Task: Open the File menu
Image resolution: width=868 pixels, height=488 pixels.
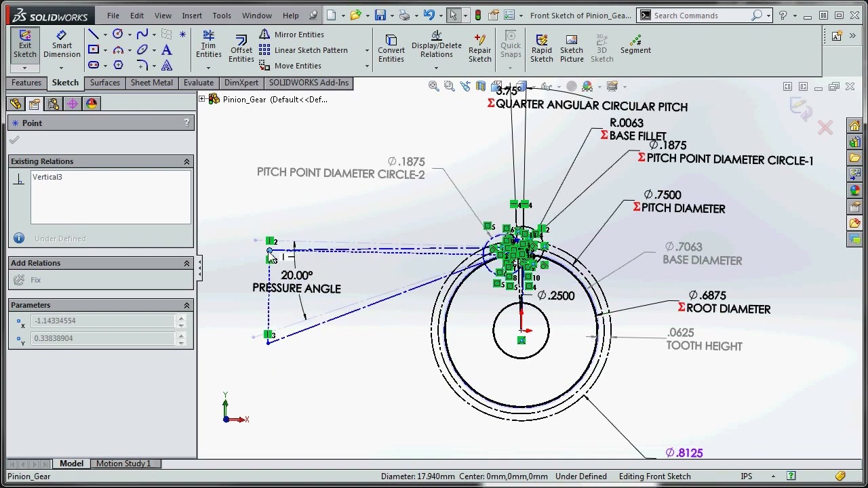Action: point(113,15)
